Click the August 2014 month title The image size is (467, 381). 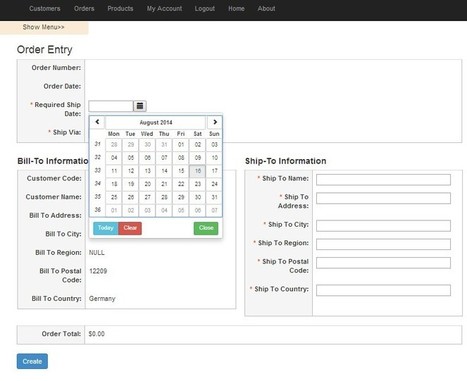pyautogui.click(x=156, y=122)
